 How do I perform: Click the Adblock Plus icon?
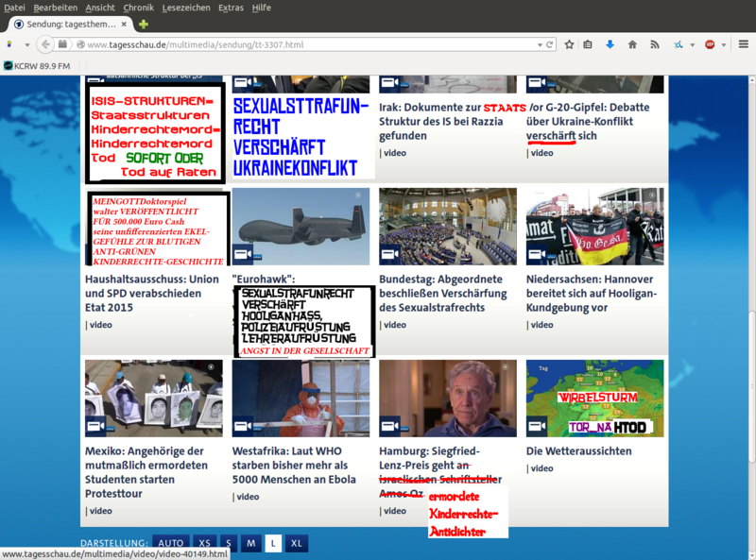point(711,43)
